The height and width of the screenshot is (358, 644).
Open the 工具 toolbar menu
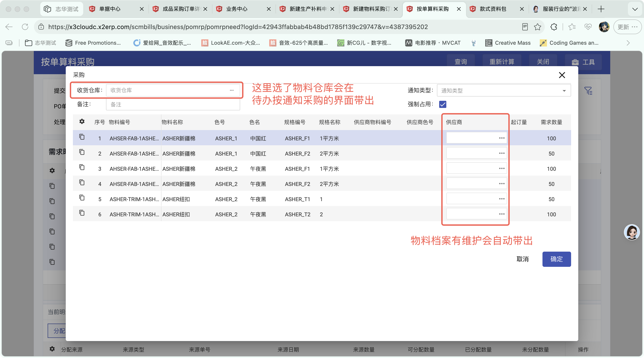tap(583, 62)
